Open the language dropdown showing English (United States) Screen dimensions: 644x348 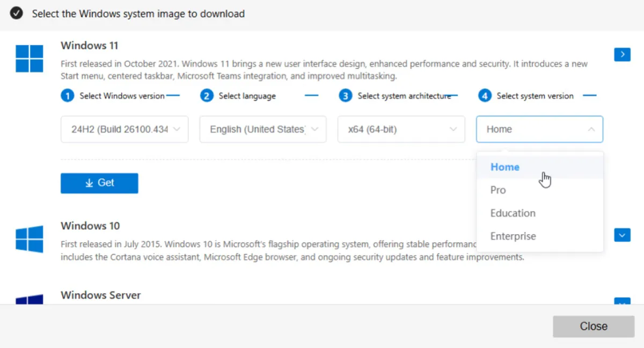click(262, 129)
